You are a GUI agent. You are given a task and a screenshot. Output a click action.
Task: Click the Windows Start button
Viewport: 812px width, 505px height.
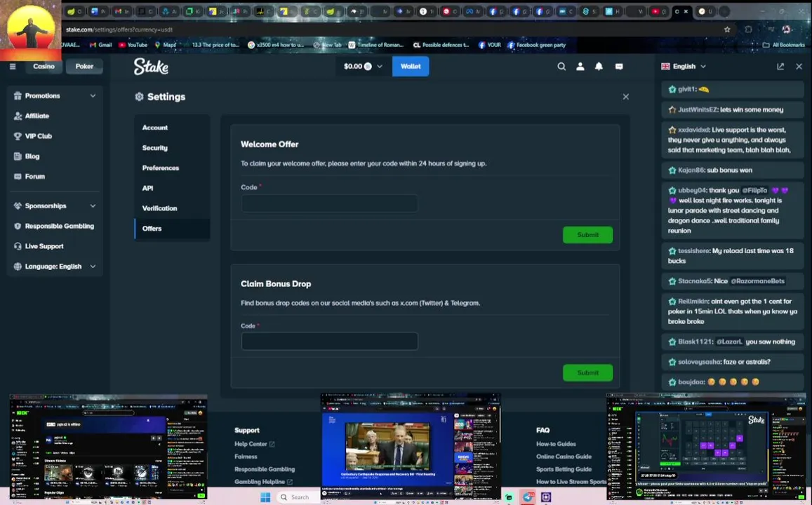tap(265, 497)
